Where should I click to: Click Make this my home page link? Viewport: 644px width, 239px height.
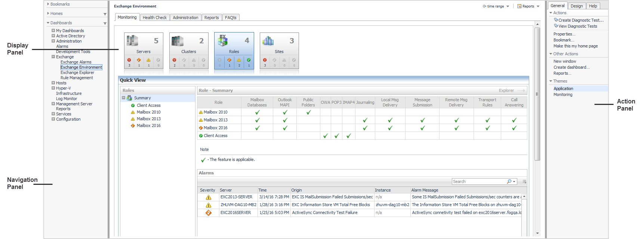click(575, 46)
